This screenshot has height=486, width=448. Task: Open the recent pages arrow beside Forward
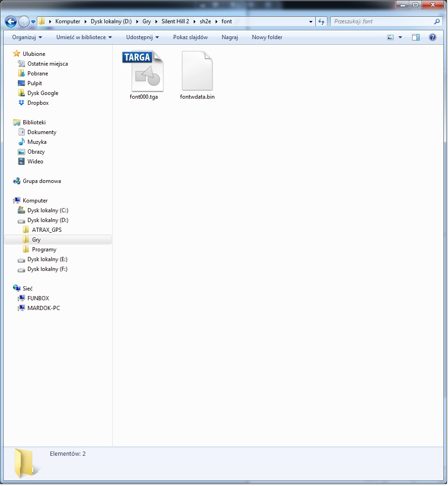tap(33, 22)
